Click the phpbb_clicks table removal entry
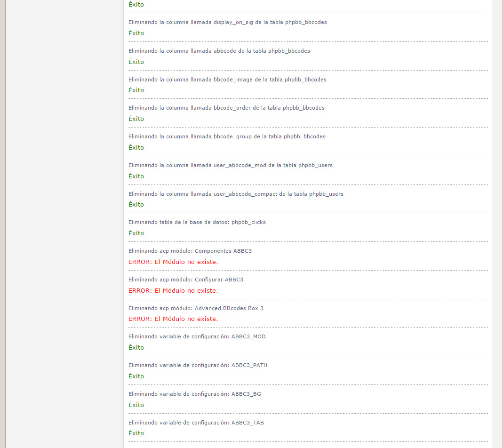Screen dimensions: 503x448 [197, 222]
